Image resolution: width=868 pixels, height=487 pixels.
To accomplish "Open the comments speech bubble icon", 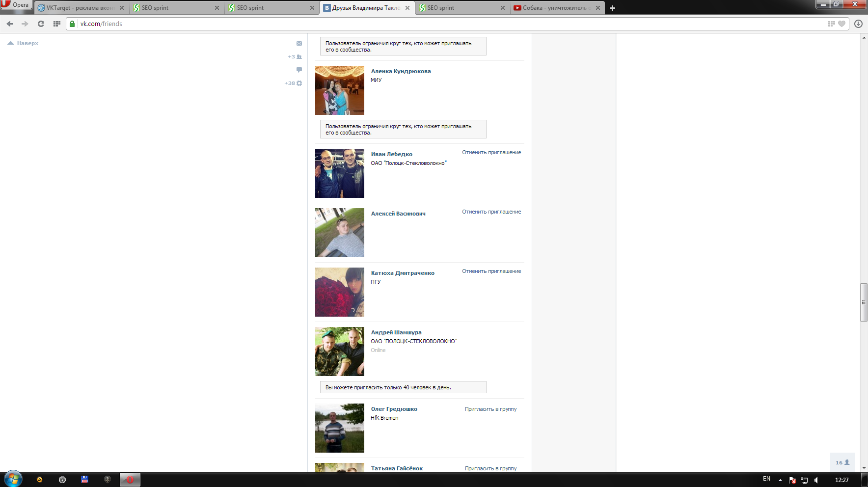I will pyautogui.click(x=299, y=70).
